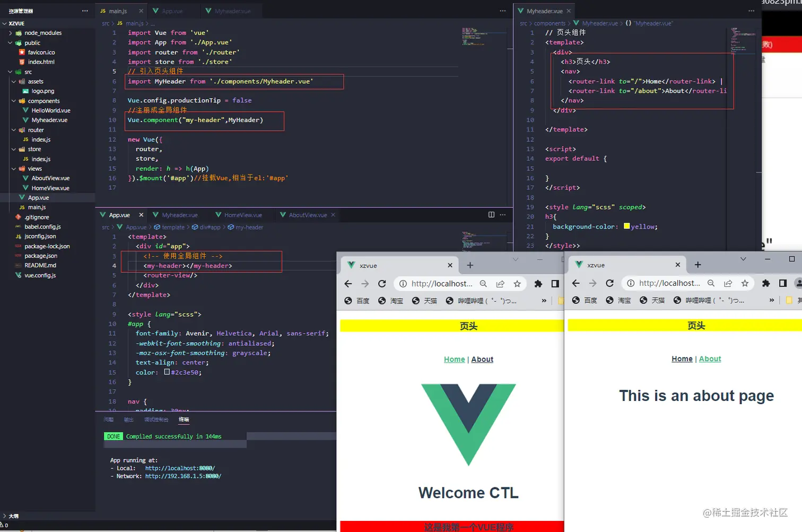
Task: Click the back arrow in the left browser
Action: pos(347,284)
